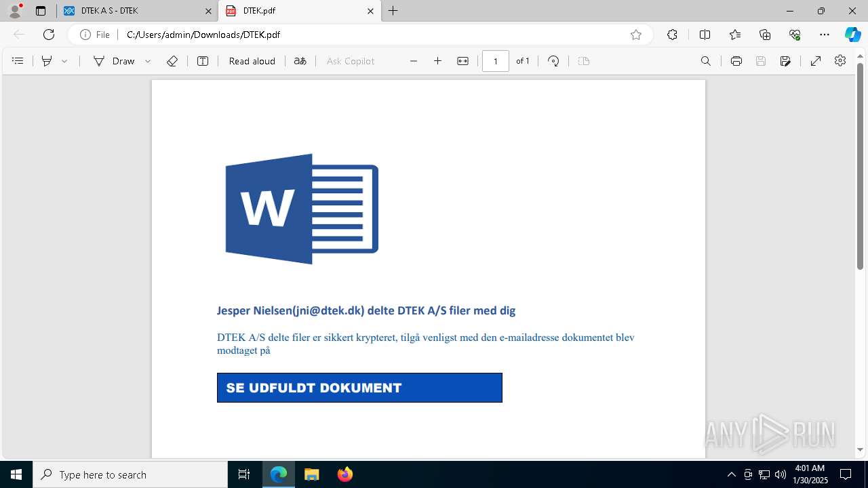
Task: Open PDF viewer settings gear
Action: (x=840, y=61)
